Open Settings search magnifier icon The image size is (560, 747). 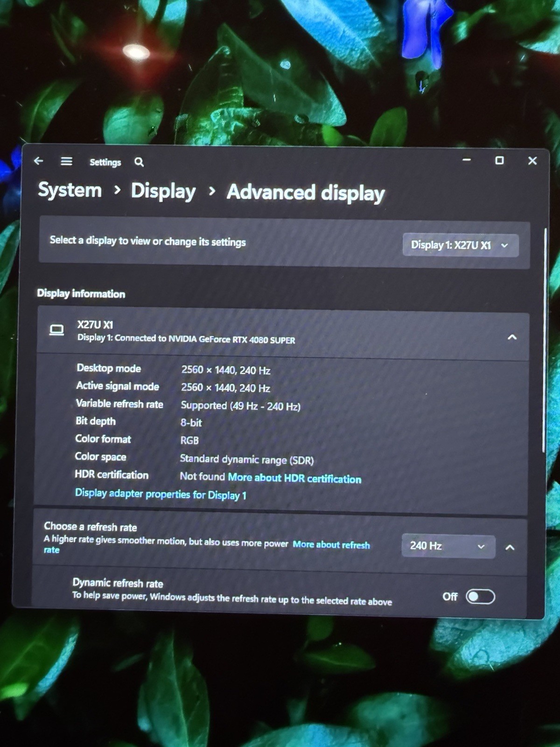pyautogui.click(x=139, y=162)
